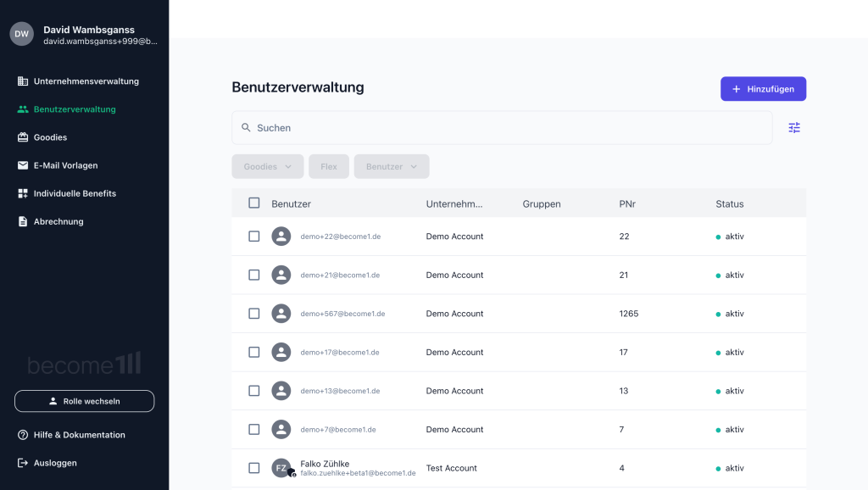Screen dimensions: 868x490
Task: Click the Hilfe & Dokumentation question icon
Action: tap(23, 435)
